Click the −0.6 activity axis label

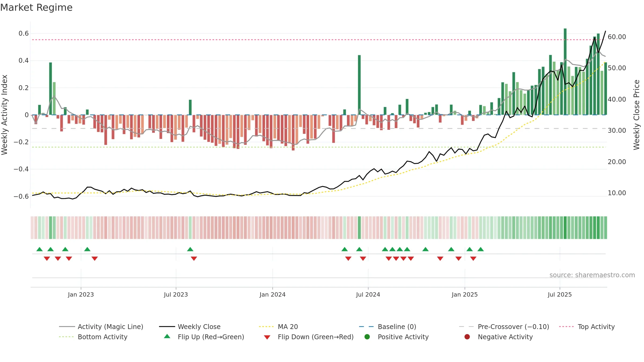coord(21,197)
